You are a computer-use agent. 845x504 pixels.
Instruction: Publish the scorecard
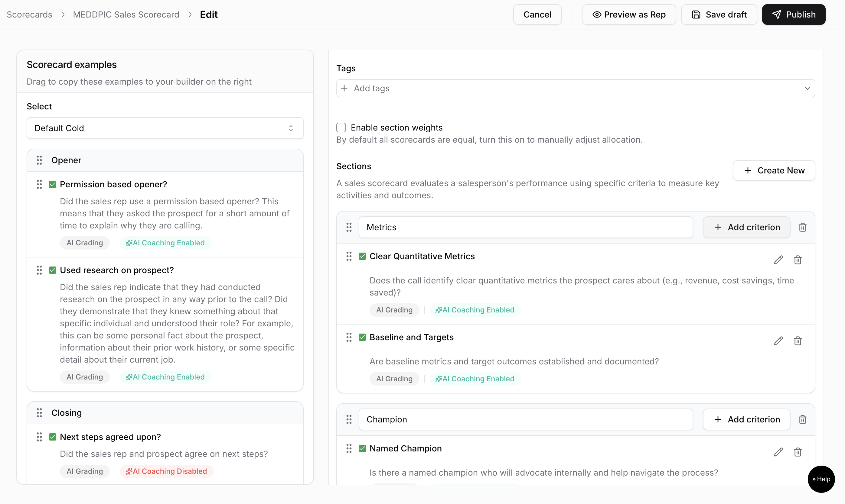coord(794,15)
